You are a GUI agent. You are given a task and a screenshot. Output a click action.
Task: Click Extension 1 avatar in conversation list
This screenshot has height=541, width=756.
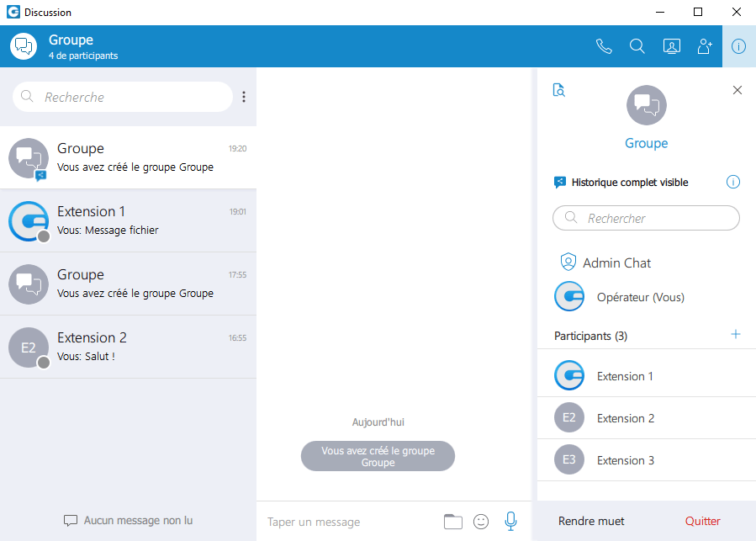tap(29, 221)
